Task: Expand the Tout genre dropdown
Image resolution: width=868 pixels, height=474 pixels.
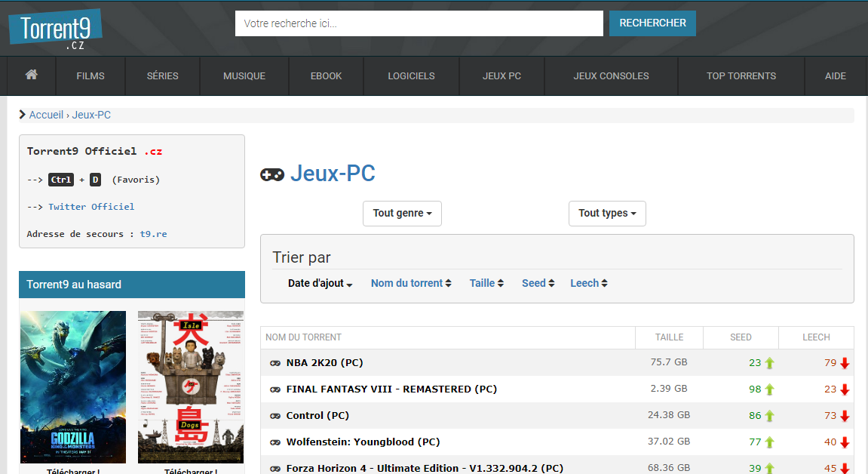Action: point(402,214)
